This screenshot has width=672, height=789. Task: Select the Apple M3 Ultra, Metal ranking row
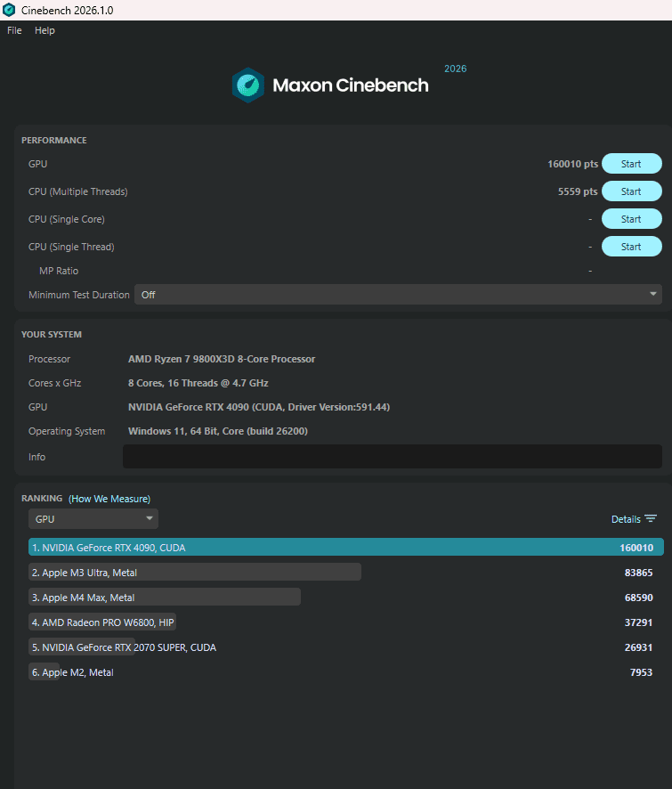346,572
